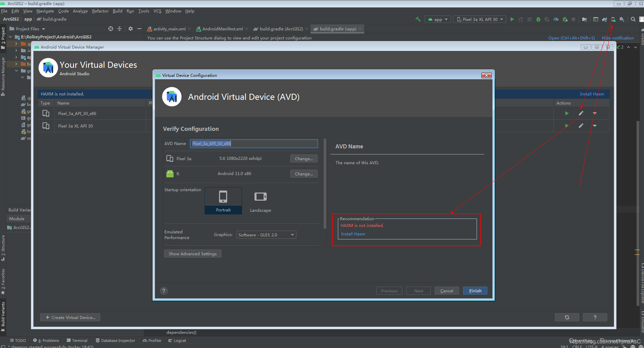Click the help button in AVD Manager footer

click(595, 317)
